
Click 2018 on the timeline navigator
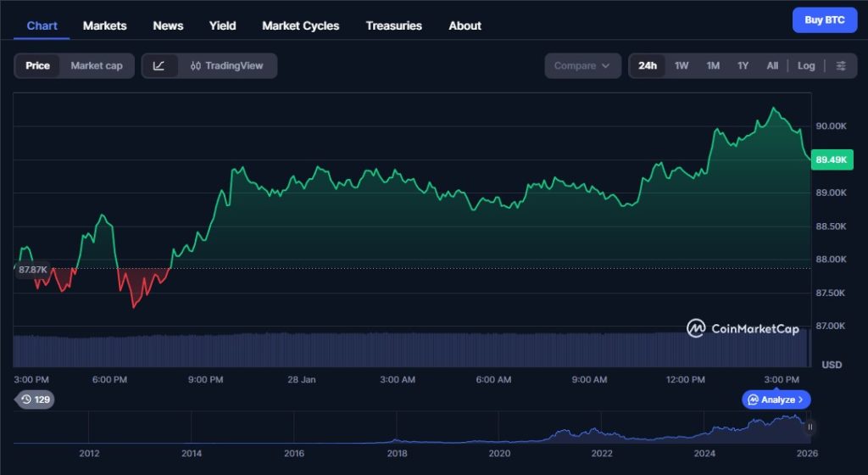tap(397, 454)
